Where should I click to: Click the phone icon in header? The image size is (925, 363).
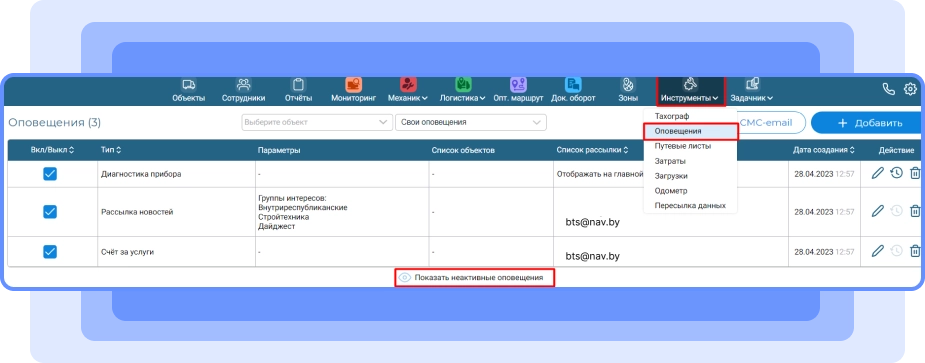pos(888,89)
